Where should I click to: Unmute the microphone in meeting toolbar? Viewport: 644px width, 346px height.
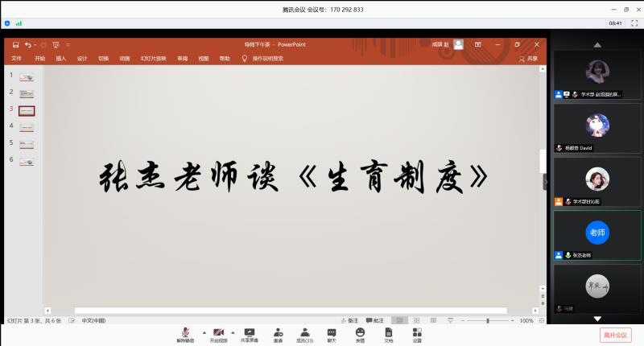click(x=186, y=333)
